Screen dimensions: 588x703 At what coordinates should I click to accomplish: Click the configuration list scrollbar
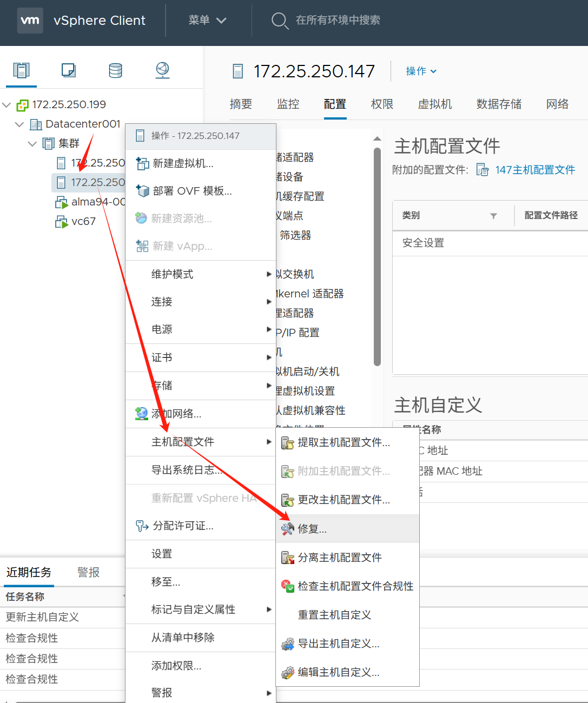(x=377, y=257)
